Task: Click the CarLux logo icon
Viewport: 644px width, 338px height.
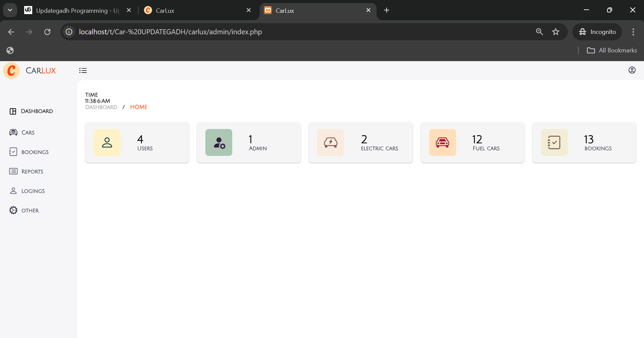Action: coord(12,71)
